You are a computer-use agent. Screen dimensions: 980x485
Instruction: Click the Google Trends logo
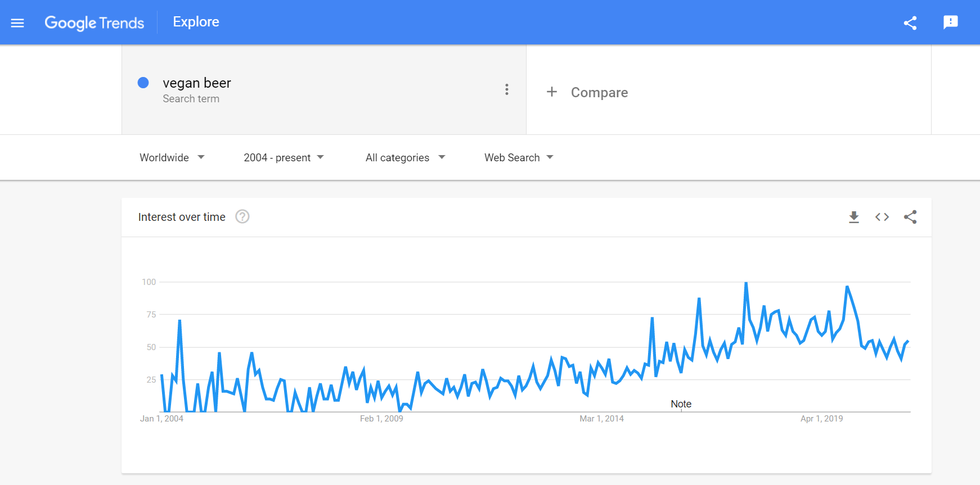coord(95,23)
